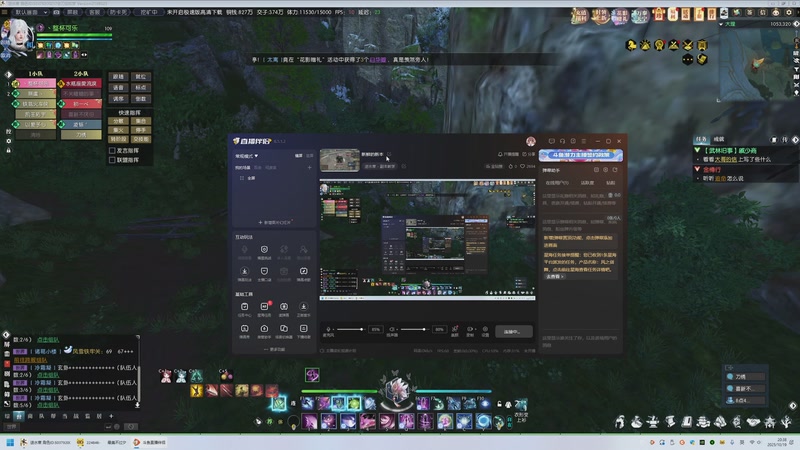Expand the bottom-right diamond arrow menu

(x=792, y=406)
